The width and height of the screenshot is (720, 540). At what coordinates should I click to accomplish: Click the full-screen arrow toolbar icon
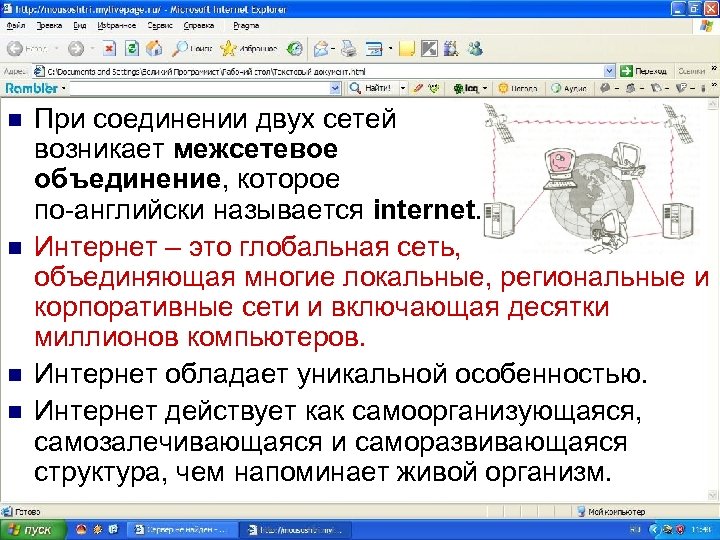pyautogui.click(x=429, y=48)
